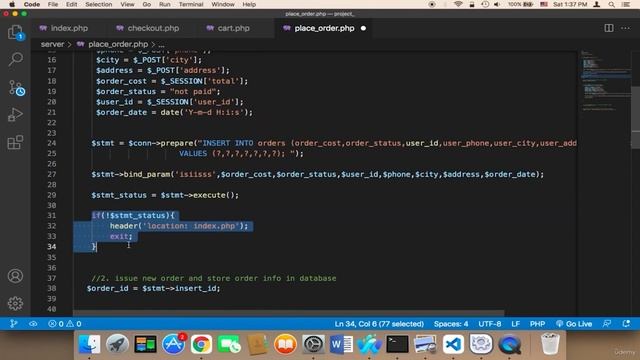Open editor More Actions ellipsis

point(625,28)
